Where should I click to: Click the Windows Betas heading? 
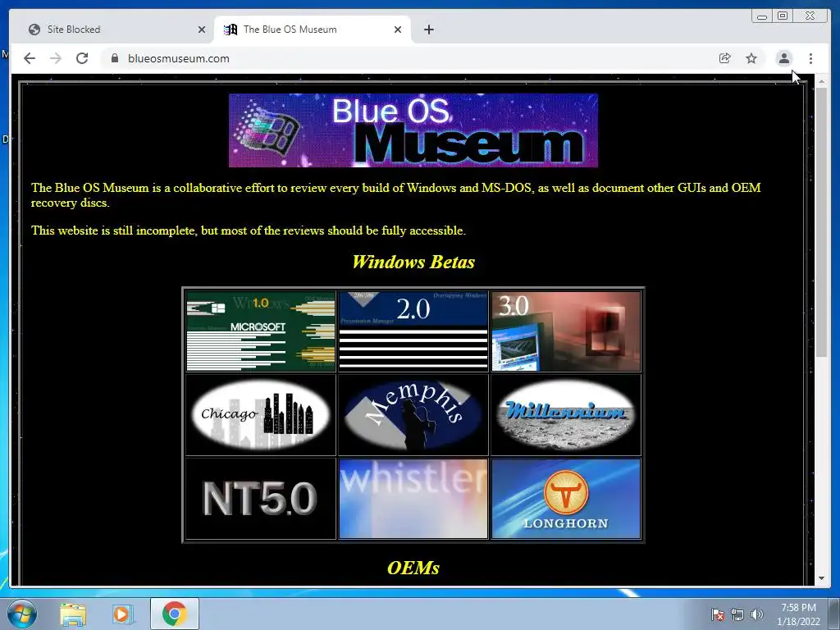coord(413,262)
